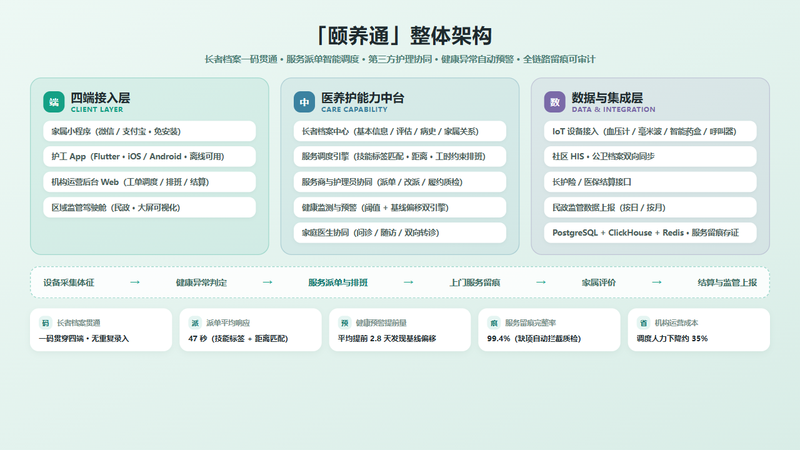Image resolution: width=800 pixels, height=450 pixels.
Task: Click the 省 icon on 机构运营成本 card
Action: point(643,322)
